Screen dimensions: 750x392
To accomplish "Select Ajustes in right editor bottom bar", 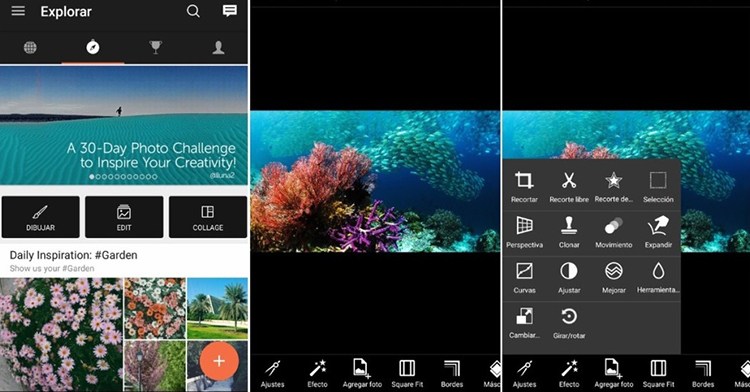I will (x=524, y=374).
